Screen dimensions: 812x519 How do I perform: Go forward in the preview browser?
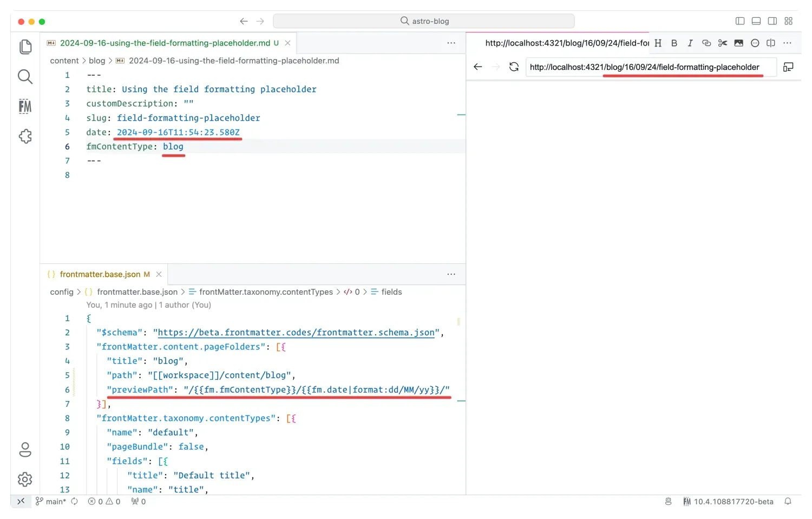pyautogui.click(x=495, y=67)
